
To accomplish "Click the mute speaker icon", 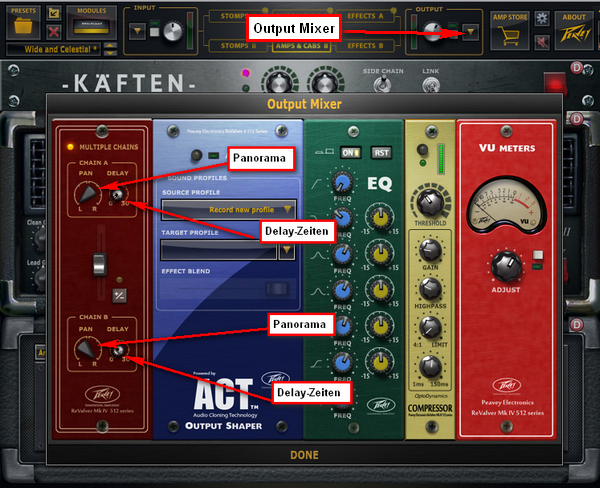I will click(542, 42).
